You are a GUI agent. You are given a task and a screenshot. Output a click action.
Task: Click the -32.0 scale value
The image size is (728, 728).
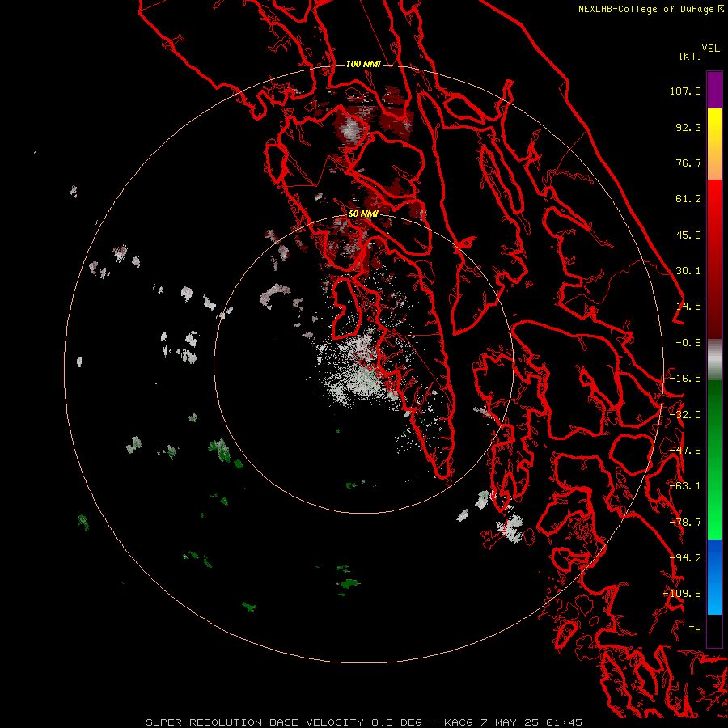tap(685, 415)
